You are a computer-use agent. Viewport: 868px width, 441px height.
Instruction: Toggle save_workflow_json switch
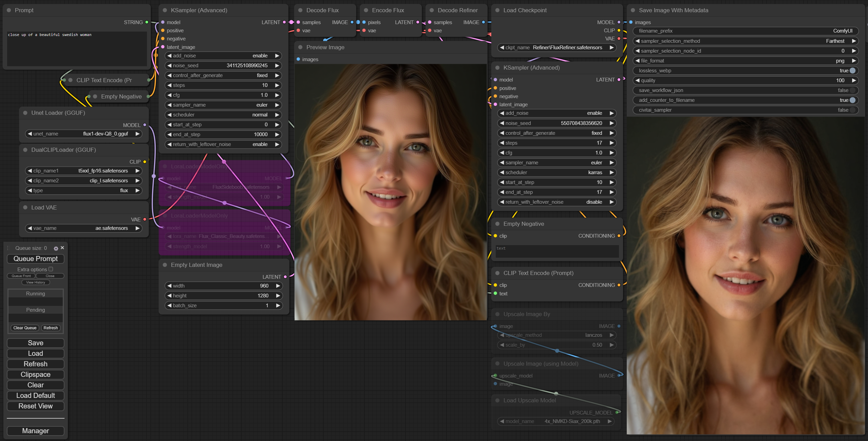click(x=852, y=90)
